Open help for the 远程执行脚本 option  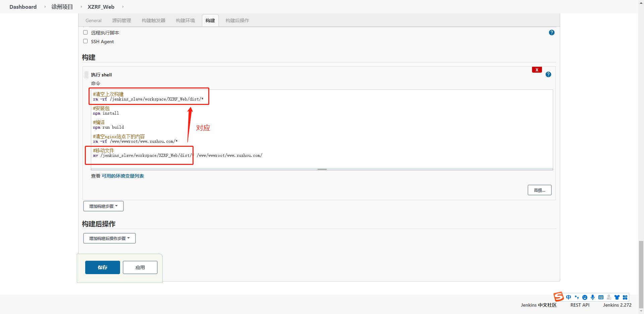[x=551, y=33]
